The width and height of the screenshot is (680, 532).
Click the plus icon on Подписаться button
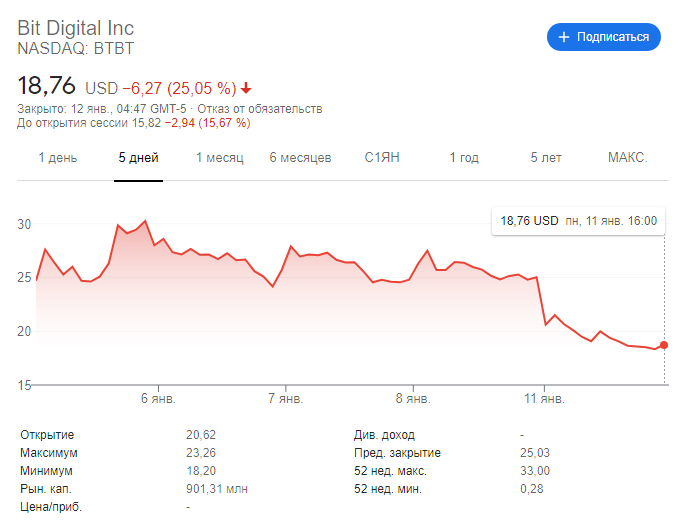(564, 37)
